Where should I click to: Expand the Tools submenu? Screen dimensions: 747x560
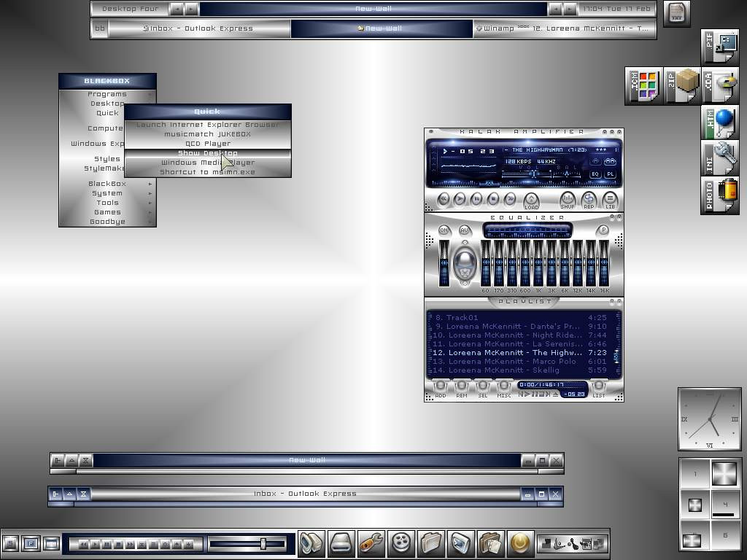tap(107, 203)
